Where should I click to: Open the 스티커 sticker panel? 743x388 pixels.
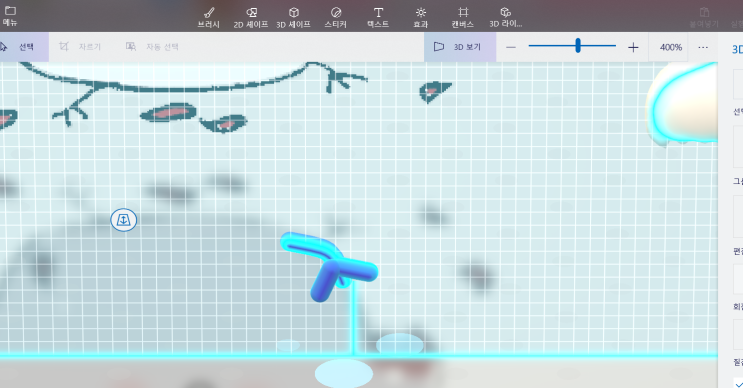335,17
